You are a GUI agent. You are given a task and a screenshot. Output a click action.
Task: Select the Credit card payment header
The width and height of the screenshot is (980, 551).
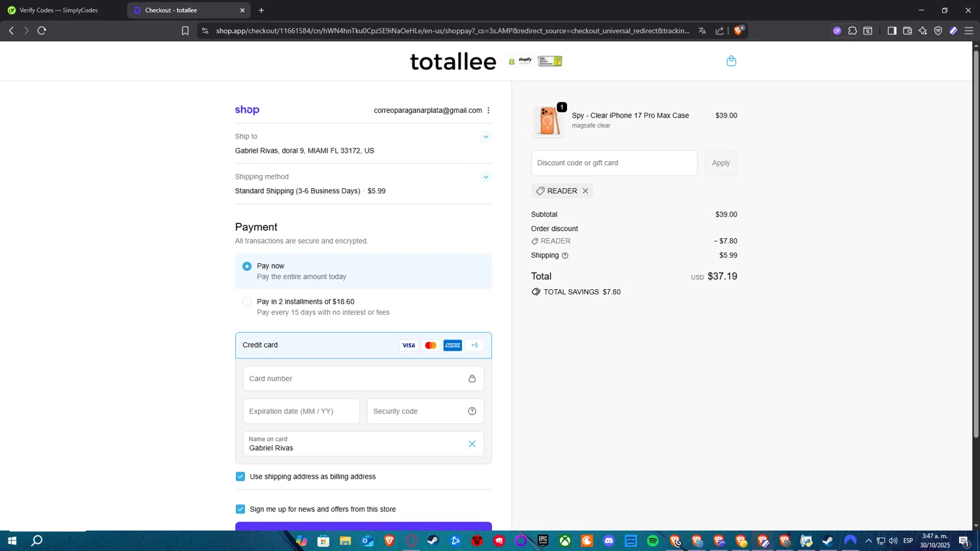point(363,345)
